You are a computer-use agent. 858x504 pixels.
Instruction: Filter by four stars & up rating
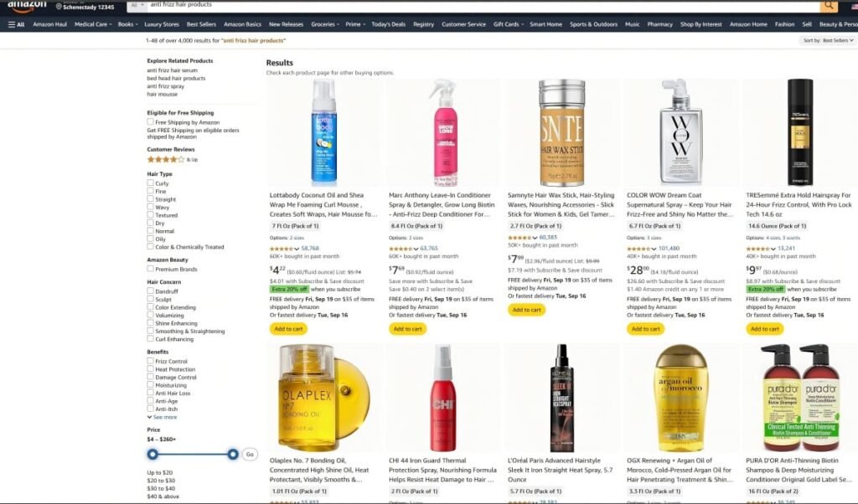coord(172,160)
